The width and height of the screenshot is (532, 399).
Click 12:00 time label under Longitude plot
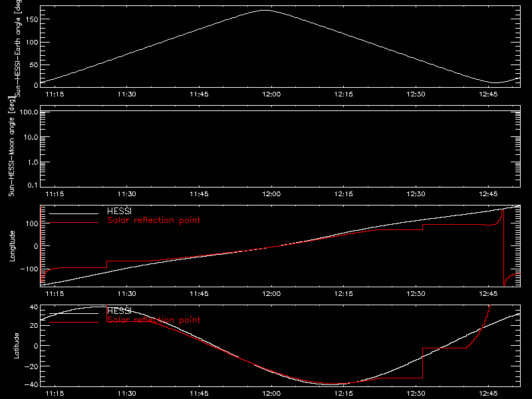271,293
